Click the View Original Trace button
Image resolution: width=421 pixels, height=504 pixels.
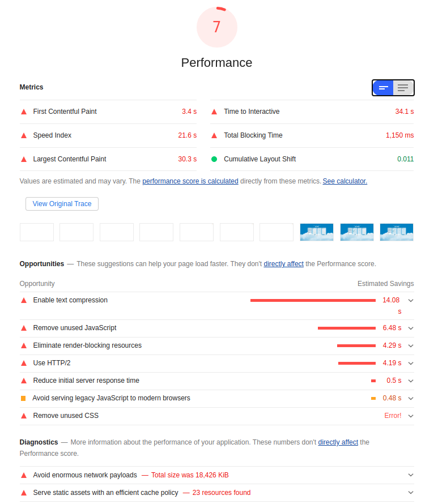click(62, 204)
